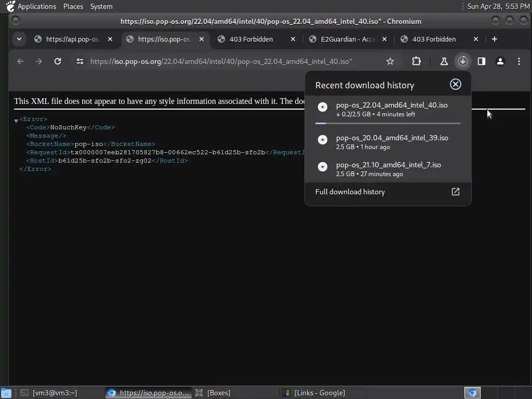Open a new tab with plus button

coord(495,39)
